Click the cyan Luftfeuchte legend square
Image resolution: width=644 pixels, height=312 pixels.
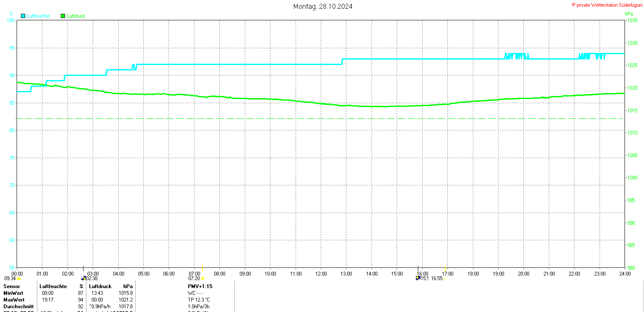(23, 16)
